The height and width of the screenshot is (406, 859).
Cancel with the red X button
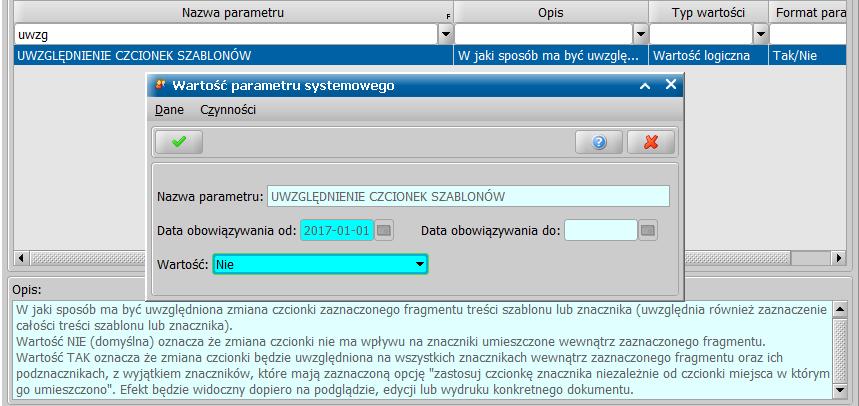pos(651,142)
